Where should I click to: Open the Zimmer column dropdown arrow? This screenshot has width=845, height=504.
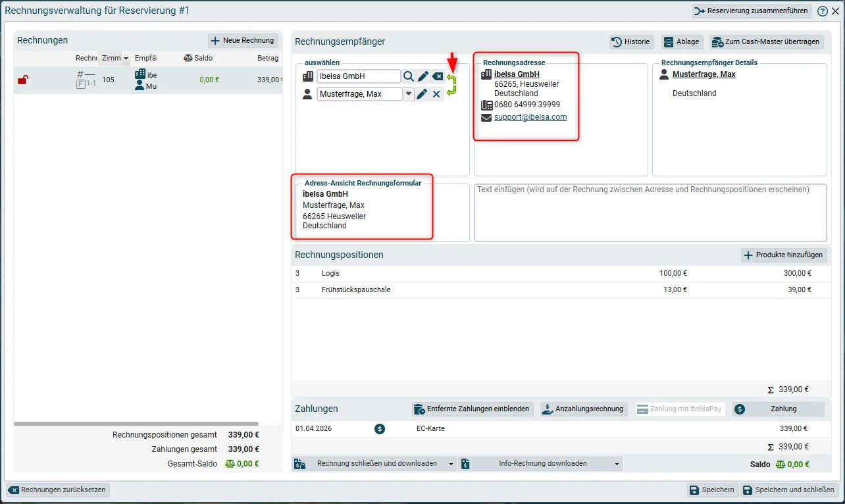(126, 59)
